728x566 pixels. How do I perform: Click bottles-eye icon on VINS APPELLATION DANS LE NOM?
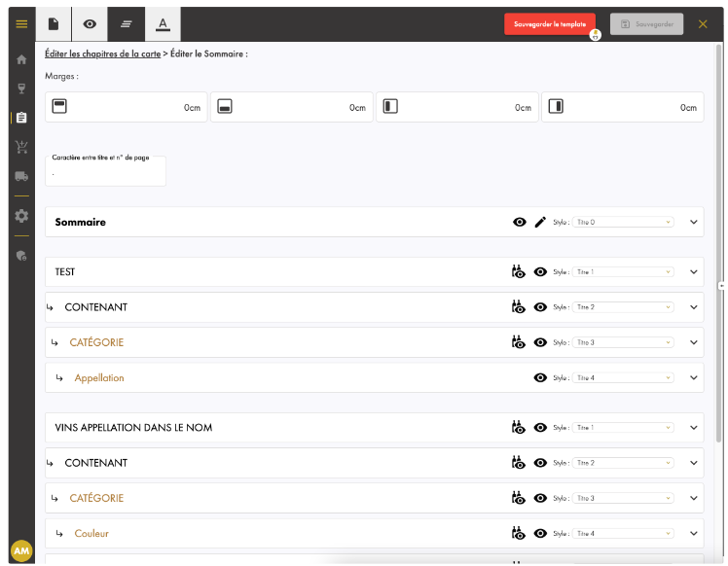pos(518,427)
